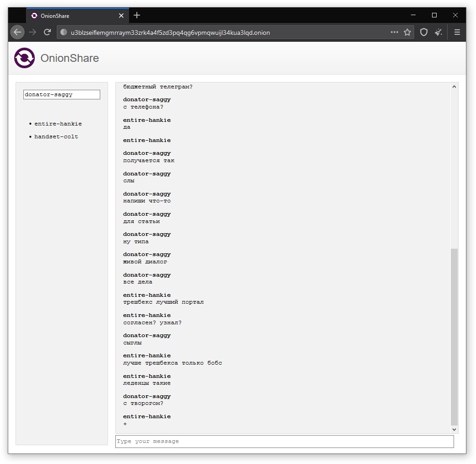Select entire-hankie in the user list
Image resolution: width=476 pixels, height=464 pixels.
[58, 124]
